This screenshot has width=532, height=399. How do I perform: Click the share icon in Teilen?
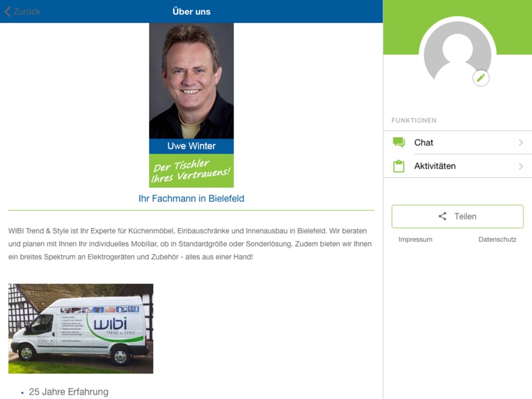point(443,216)
